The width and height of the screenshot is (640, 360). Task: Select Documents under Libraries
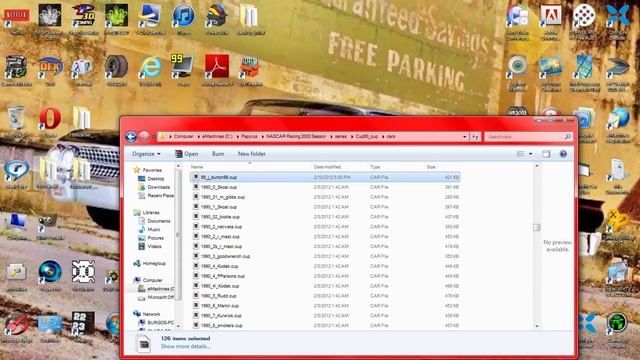pos(158,221)
